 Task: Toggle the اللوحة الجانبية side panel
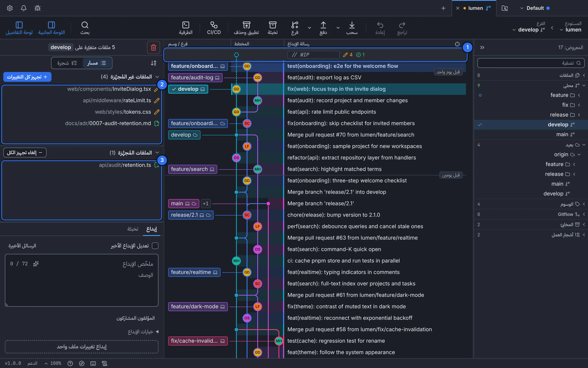tap(51, 28)
